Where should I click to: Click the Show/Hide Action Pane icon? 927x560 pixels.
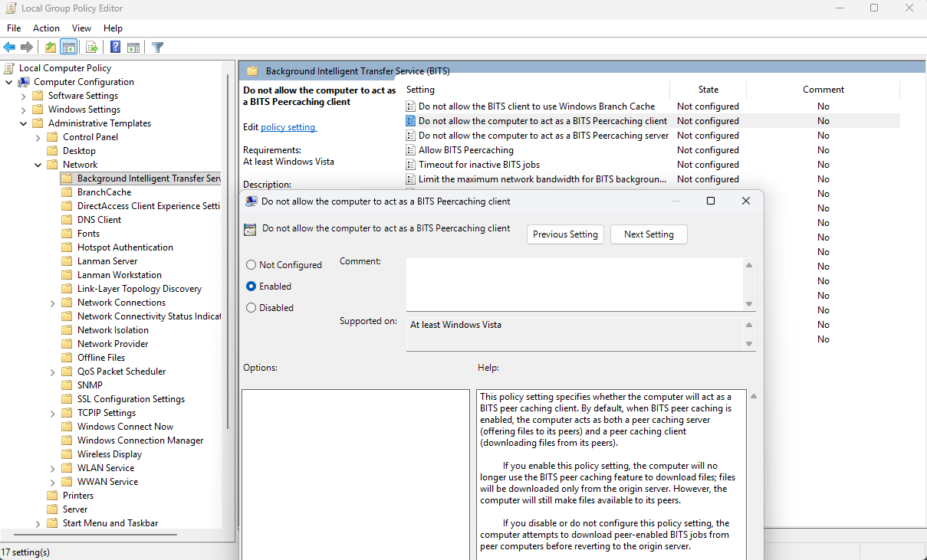tap(133, 47)
